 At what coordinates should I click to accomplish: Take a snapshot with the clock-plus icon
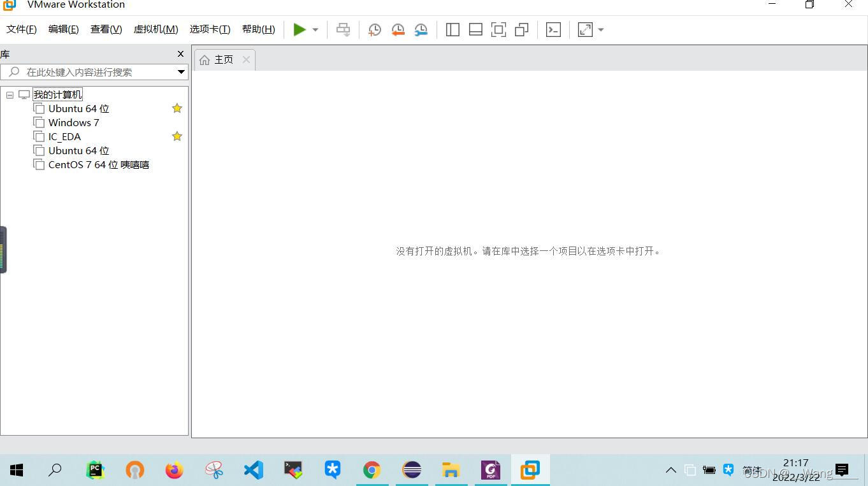(x=375, y=30)
